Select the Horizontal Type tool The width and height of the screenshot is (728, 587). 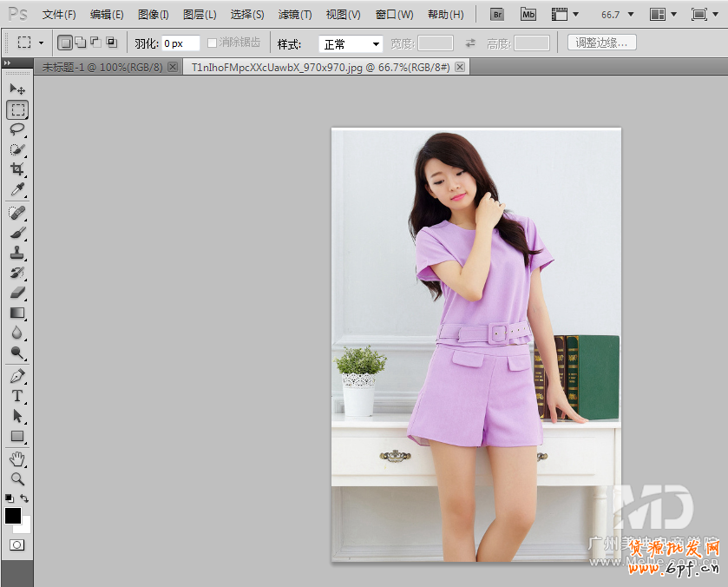click(x=17, y=396)
